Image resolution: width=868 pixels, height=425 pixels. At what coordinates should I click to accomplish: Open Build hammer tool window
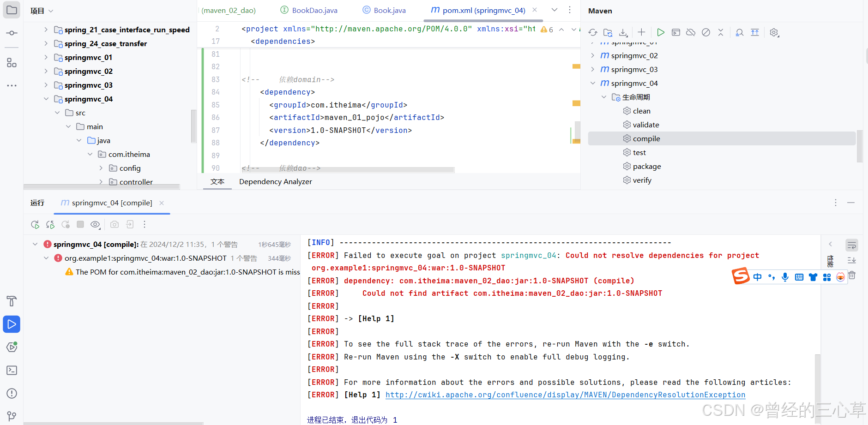click(x=12, y=301)
